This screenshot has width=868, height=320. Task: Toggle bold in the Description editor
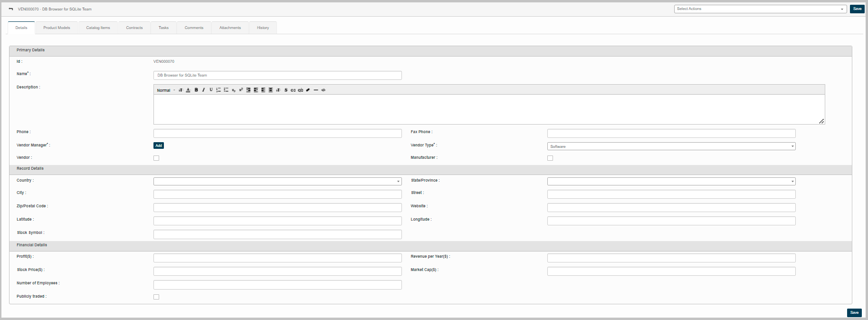pyautogui.click(x=196, y=90)
